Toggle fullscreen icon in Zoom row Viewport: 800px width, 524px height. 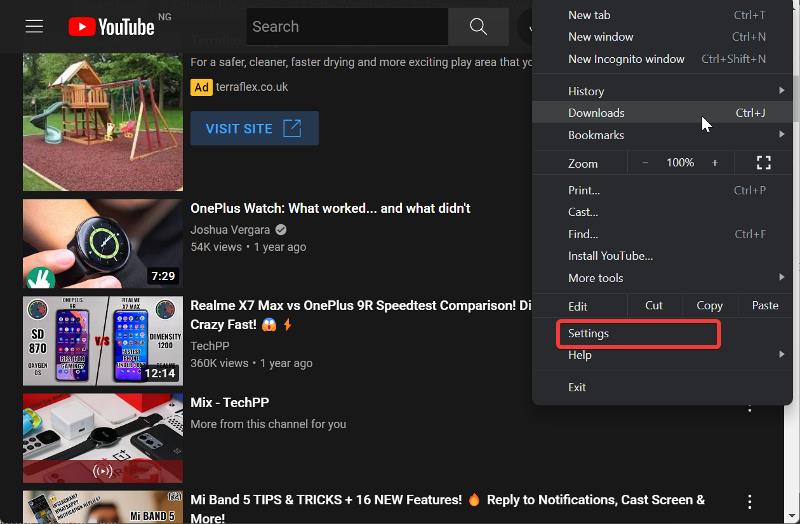[x=763, y=163]
